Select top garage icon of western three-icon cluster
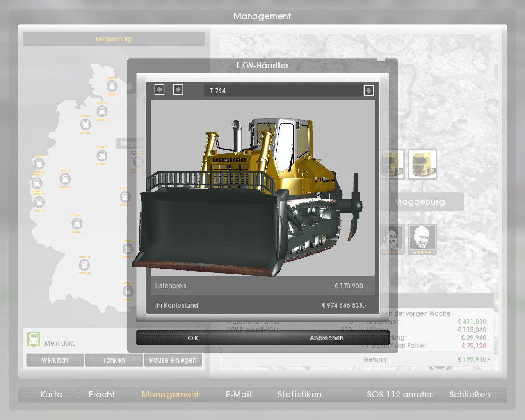525x420 pixels. 39,164
